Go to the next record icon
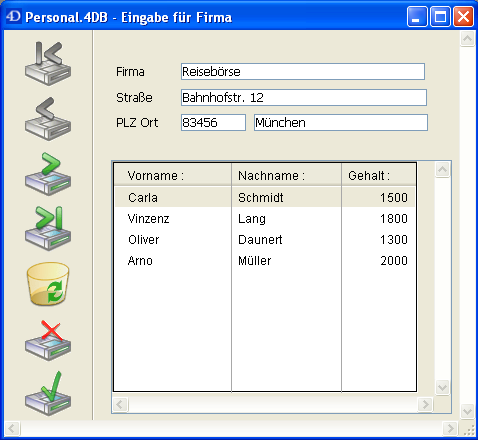This screenshot has width=478, height=440. tap(48, 174)
